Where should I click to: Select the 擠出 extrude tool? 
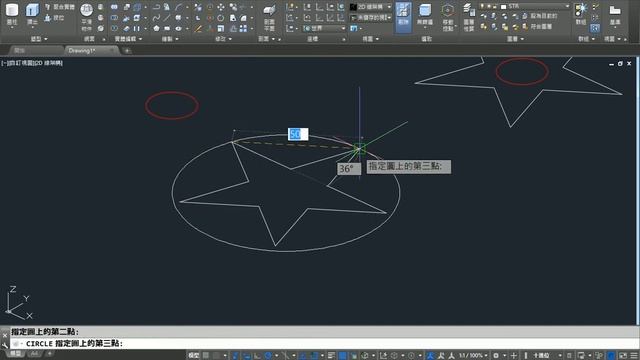(x=32, y=14)
